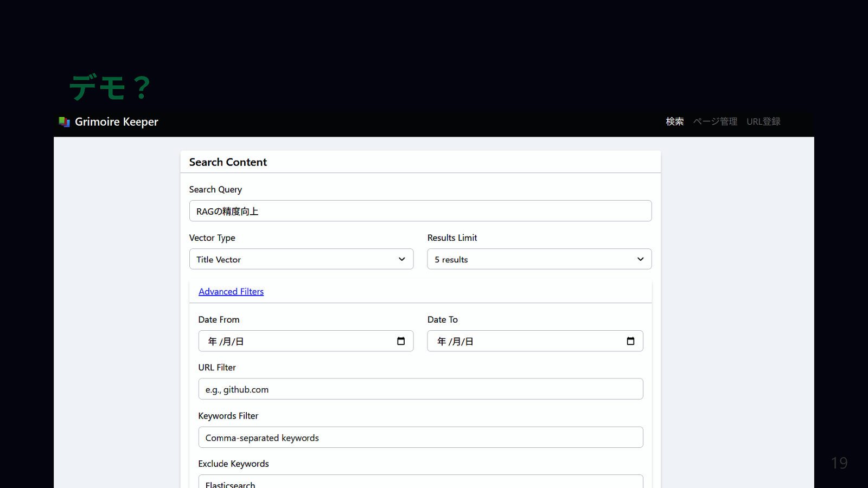Open the ページ管理 navigation tab

click(715, 121)
